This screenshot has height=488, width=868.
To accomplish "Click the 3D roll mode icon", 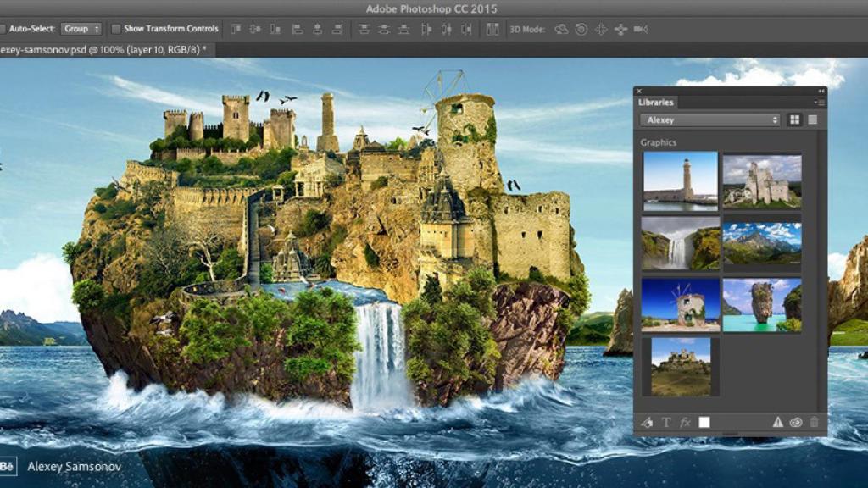I will coord(581,29).
